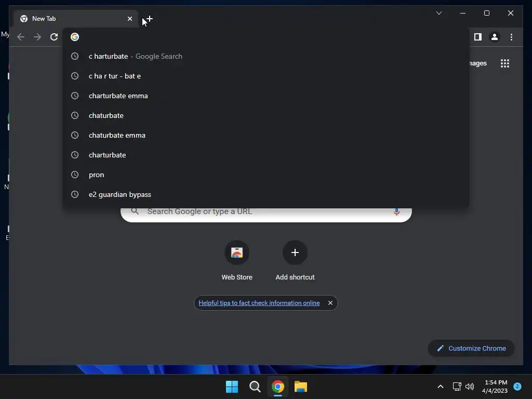Click the browser forward arrow

tap(37, 37)
